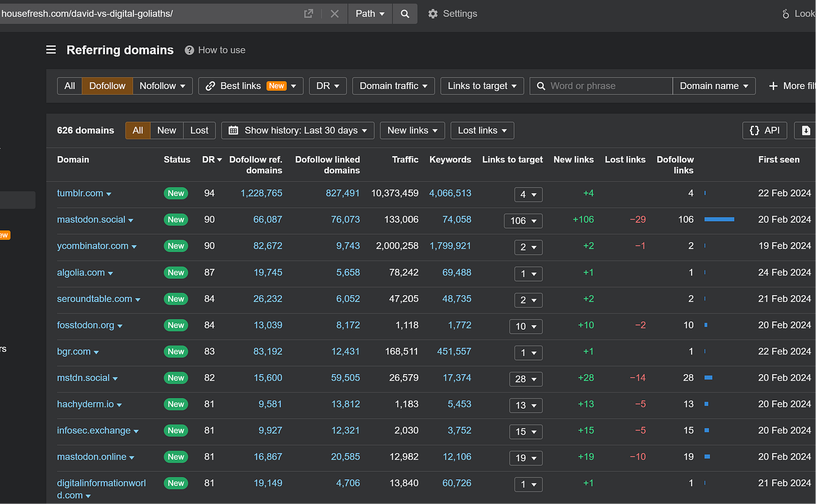The width and height of the screenshot is (816, 504).
Task: Expand 19 links for mastodon.online
Action: click(x=526, y=458)
